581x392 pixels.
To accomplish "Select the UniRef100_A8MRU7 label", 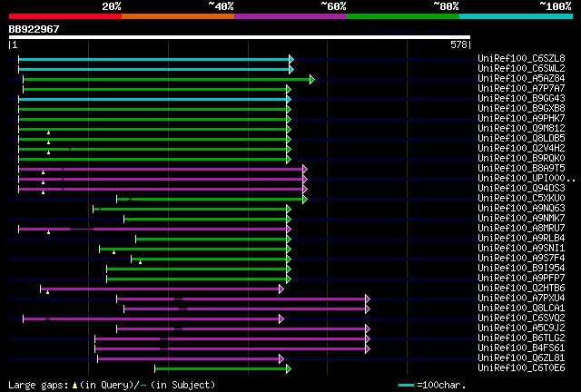I will (521, 229).
